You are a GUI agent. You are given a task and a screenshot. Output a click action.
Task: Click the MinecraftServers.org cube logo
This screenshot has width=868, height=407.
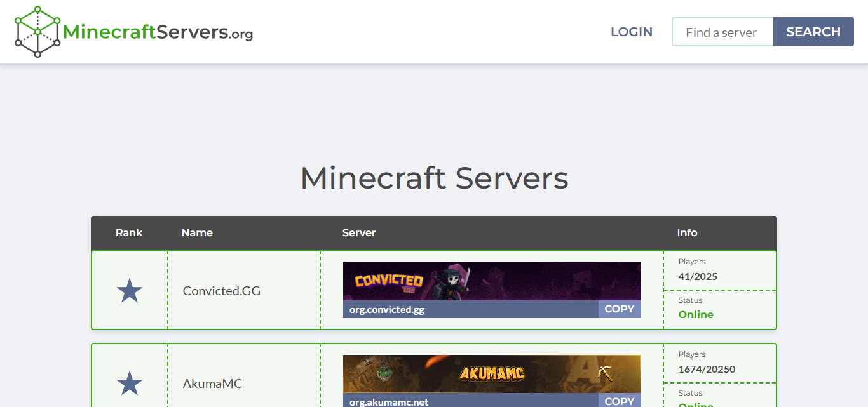click(x=37, y=32)
